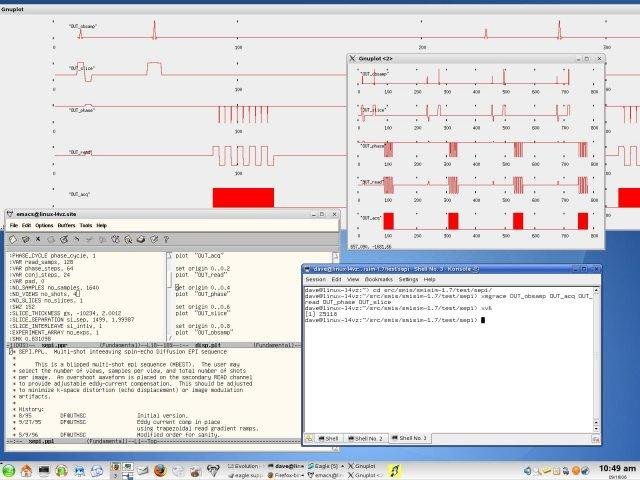Click the 'OUT_obsamp' label in Gnuplot <2> window
640x480 pixels.
tap(374, 74)
